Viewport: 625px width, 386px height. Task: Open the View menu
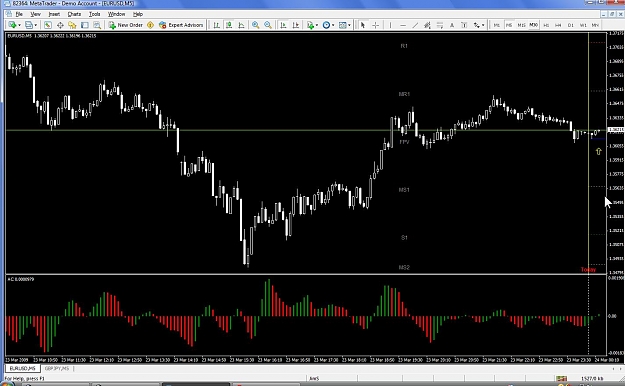(35, 14)
